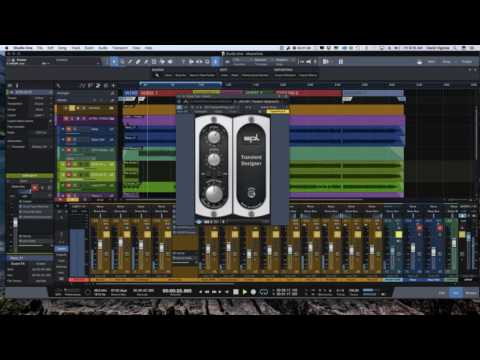Open the Help menu

pyautogui.click(x=148, y=48)
